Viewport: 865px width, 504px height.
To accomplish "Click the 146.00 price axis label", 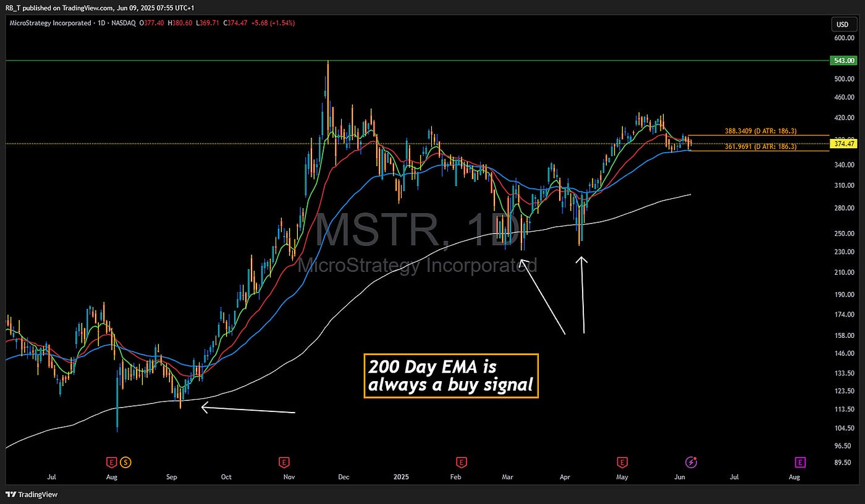I will pyautogui.click(x=844, y=353).
